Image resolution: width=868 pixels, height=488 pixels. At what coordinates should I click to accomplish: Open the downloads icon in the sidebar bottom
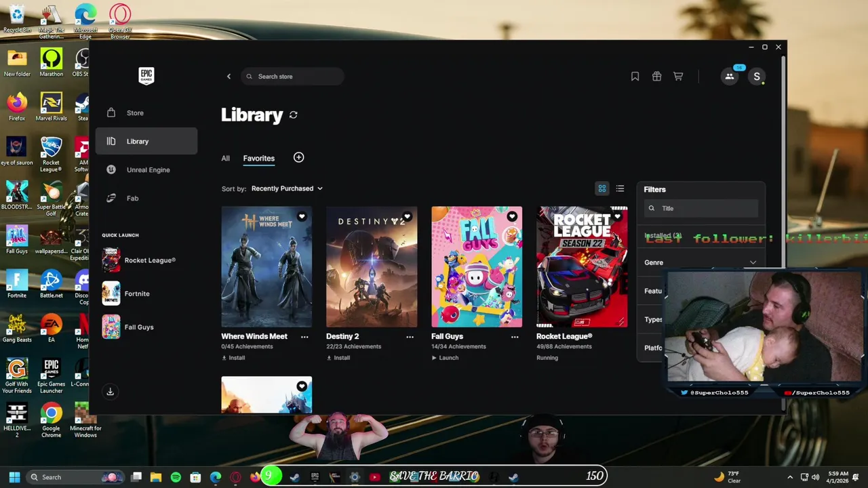click(110, 392)
